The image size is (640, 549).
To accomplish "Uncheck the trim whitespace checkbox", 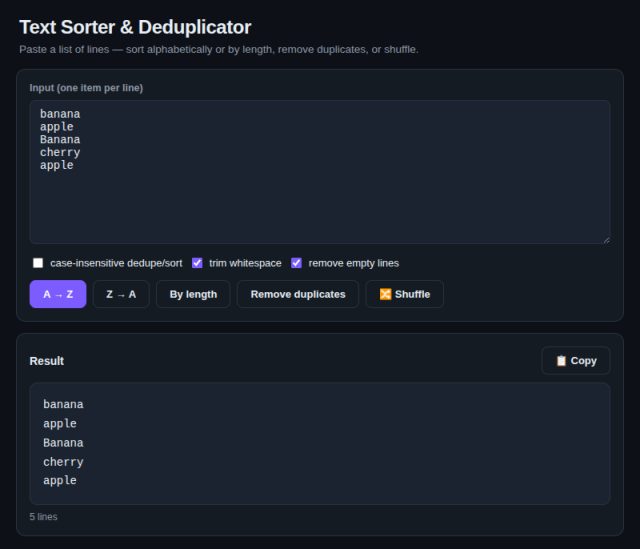I will pyautogui.click(x=197, y=263).
